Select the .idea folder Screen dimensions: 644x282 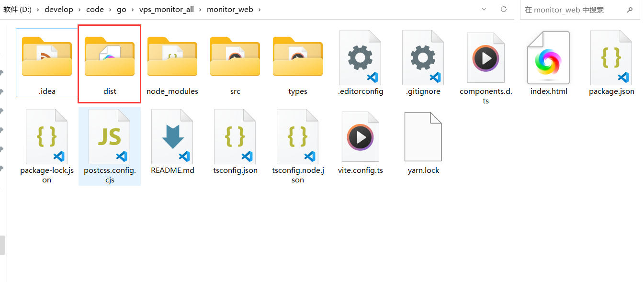click(x=47, y=57)
